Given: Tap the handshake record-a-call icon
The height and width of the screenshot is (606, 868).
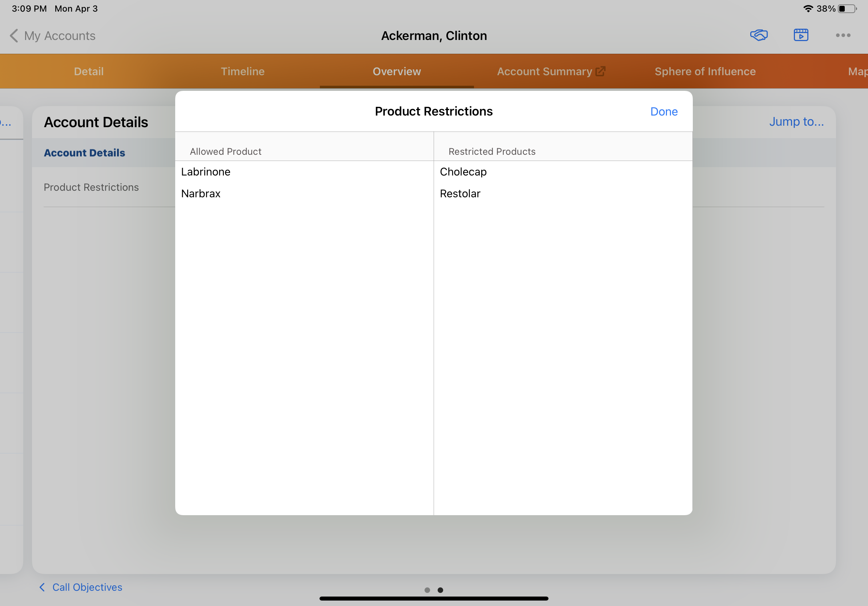Looking at the screenshot, I should pyautogui.click(x=758, y=35).
